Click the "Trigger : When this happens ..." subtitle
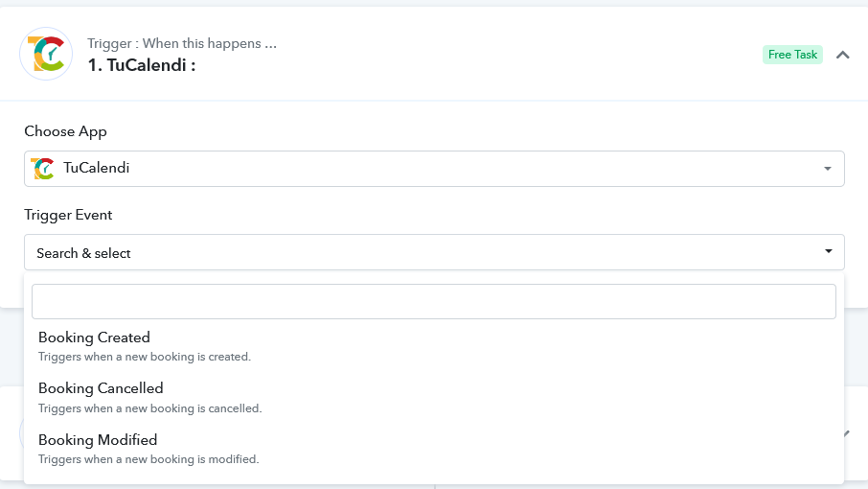 click(182, 43)
